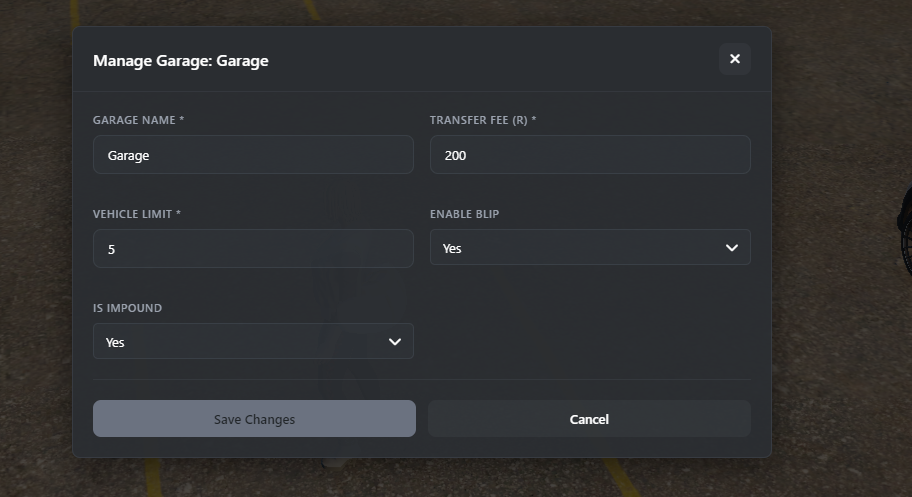Click into the Vehicle Limit field

pos(253,249)
